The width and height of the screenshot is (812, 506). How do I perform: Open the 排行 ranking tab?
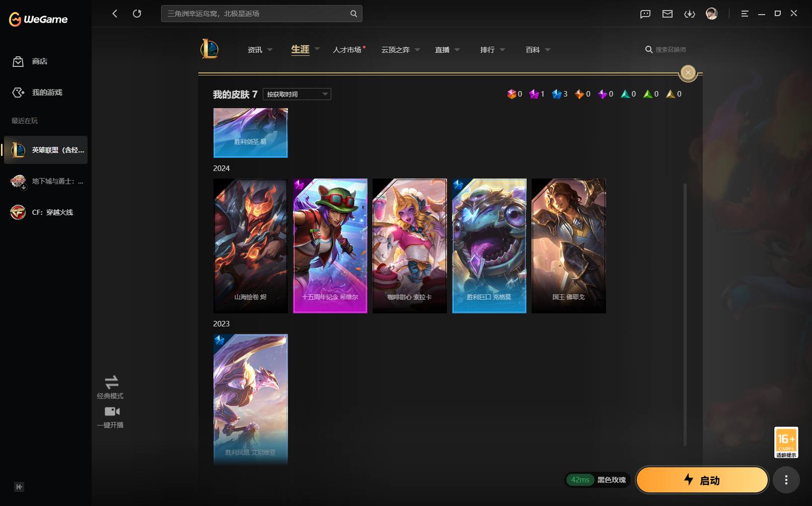click(x=487, y=50)
